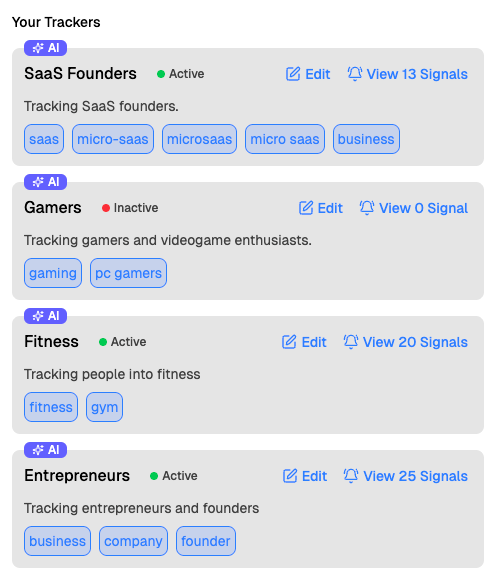Screen dimensions: 498x584
Task: Select the company keyword tag
Action: point(133,541)
